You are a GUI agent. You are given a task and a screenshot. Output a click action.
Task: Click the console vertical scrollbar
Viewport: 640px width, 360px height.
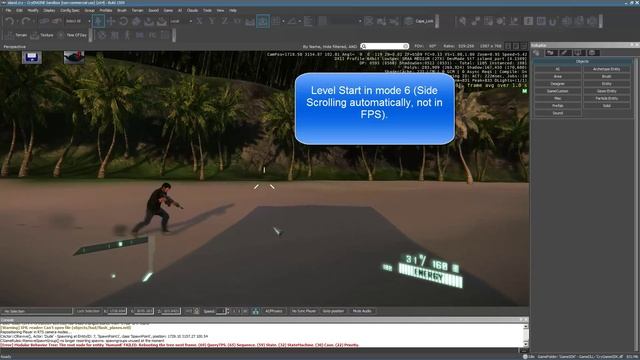(525, 336)
